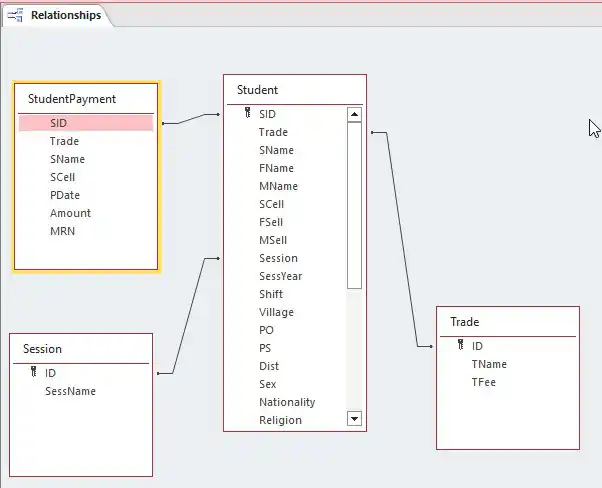Click the Relationships tab icon
Screen dimensions: 602x488
coord(16,15)
